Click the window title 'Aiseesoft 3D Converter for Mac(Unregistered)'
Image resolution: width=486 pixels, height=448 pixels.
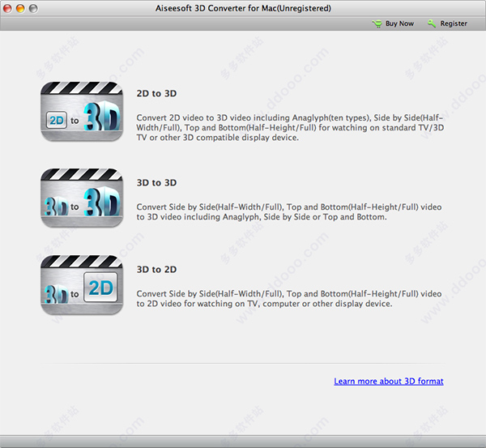click(x=243, y=8)
